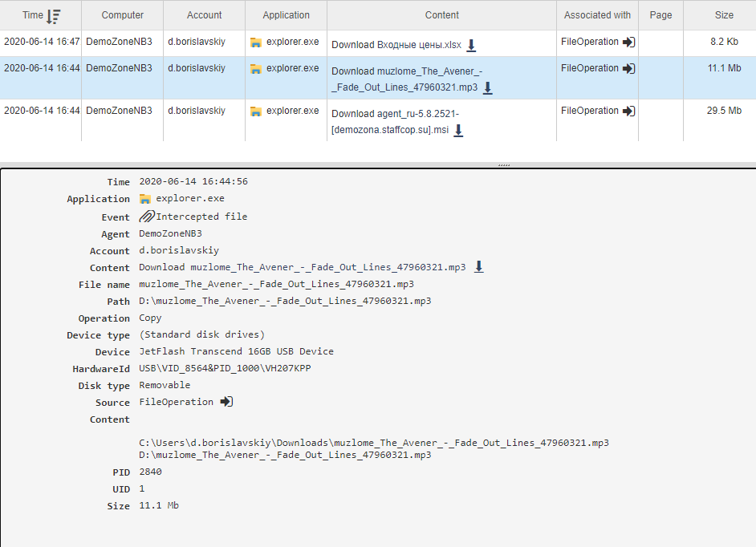
Task: Click the sort icon on the Time column header
Action: [x=53, y=14]
